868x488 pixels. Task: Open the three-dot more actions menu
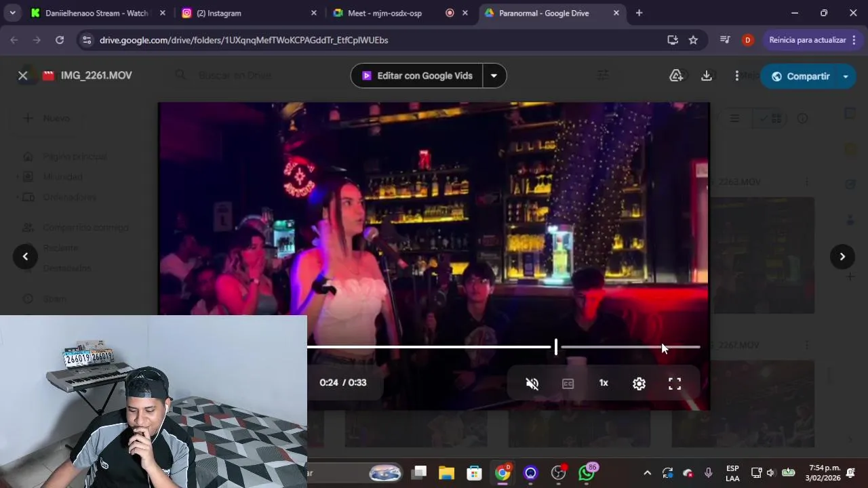pos(736,75)
